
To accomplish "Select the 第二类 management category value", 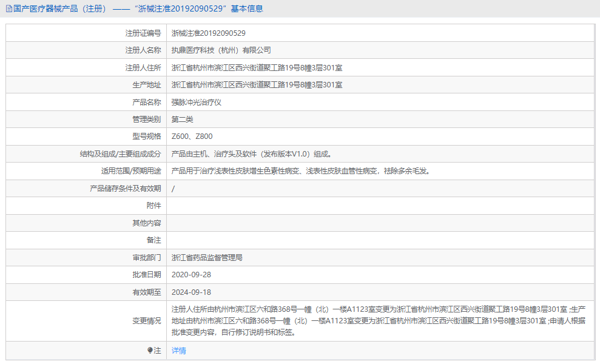I will [x=182, y=120].
